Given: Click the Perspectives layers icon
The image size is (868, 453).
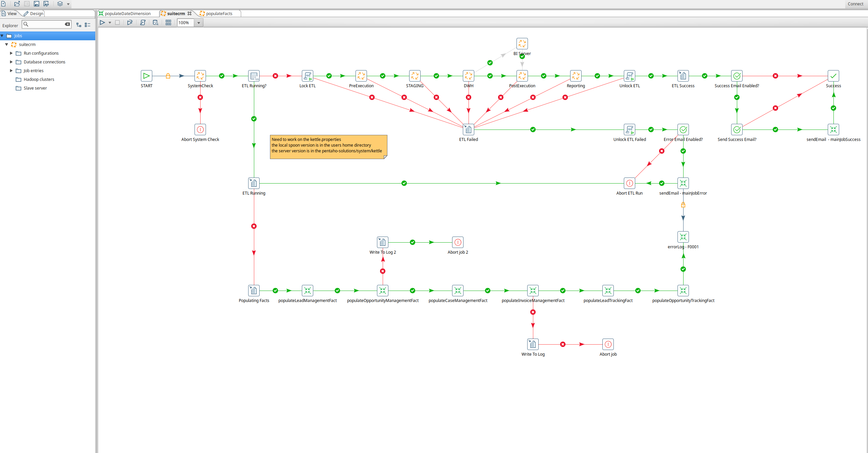Looking at the screenshot, I should click(x=60, y=4).
